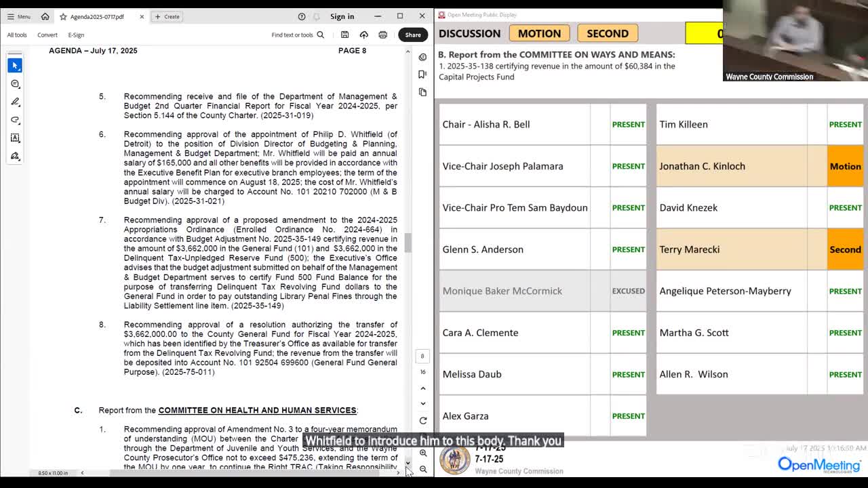This screenshot has width=868, height=488.
Task: Switch to the E-Sign tab
Action: (76, 35)
